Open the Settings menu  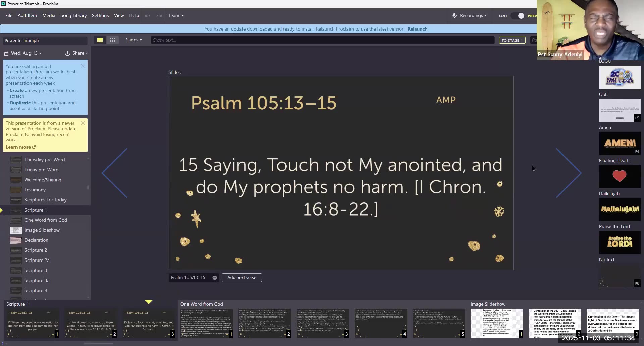(100, 15)
